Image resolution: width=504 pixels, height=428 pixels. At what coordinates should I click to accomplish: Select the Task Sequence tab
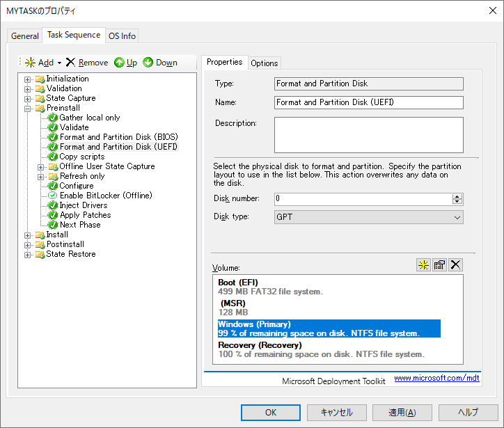pyautogui.click(x=74, y=35)
